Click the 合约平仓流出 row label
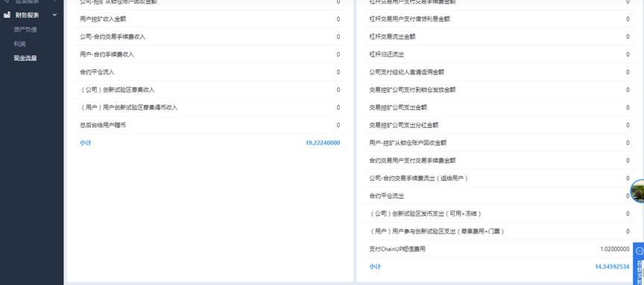 [x=387, y=196]
